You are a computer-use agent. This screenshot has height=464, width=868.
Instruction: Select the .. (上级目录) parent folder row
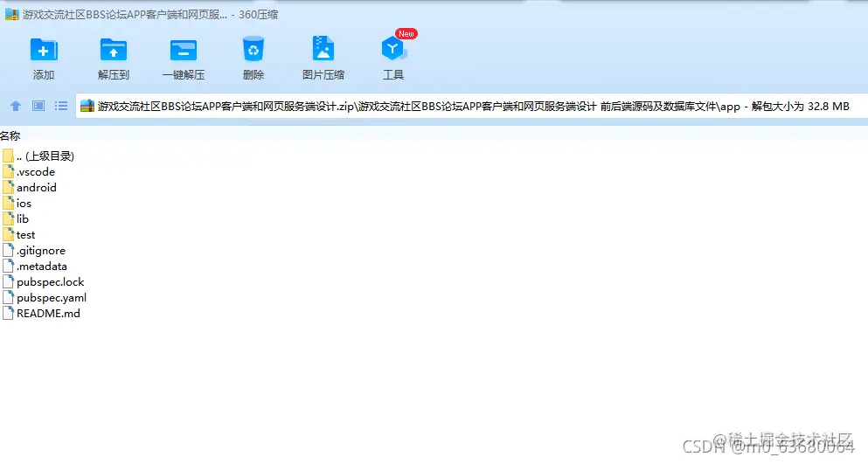38,156
